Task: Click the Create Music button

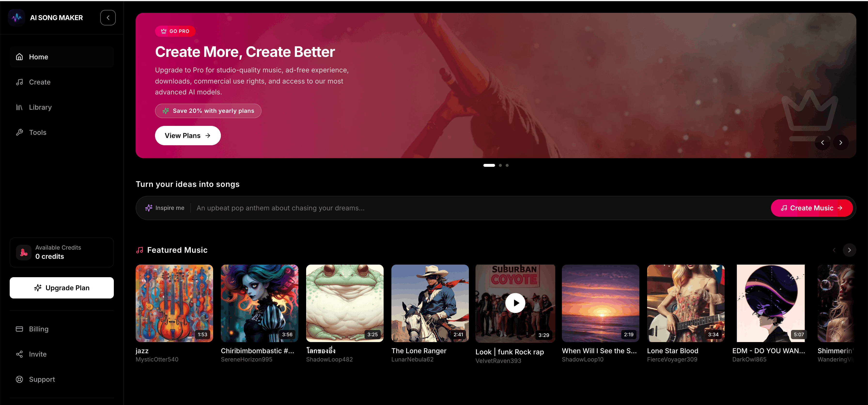Action: [x=811, y=208]
